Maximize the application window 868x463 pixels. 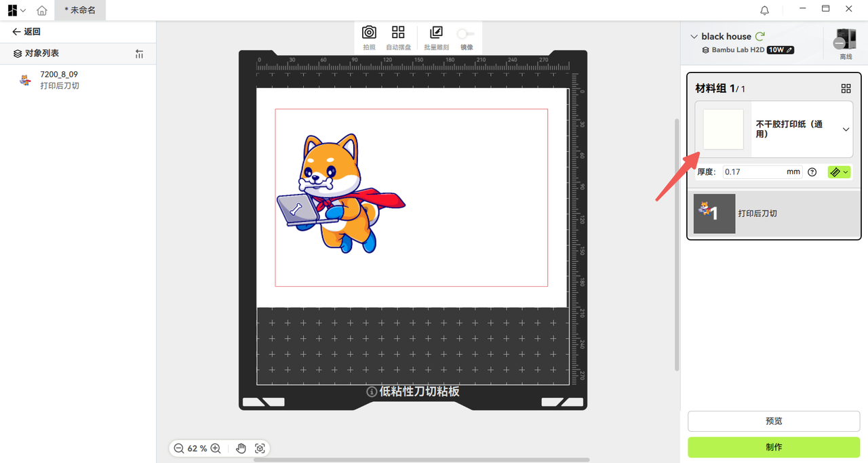click(826, 9)
